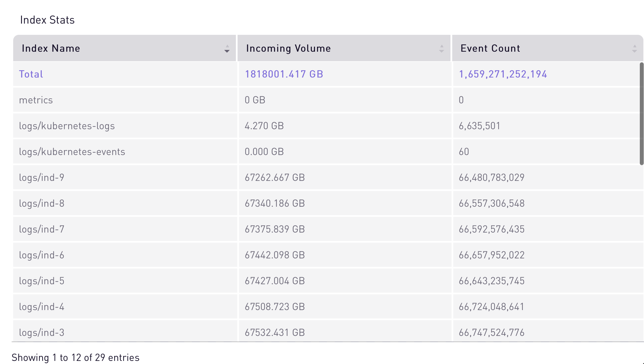Click event count 66,557,306,548
644x364 pixels.
point(491,203)
